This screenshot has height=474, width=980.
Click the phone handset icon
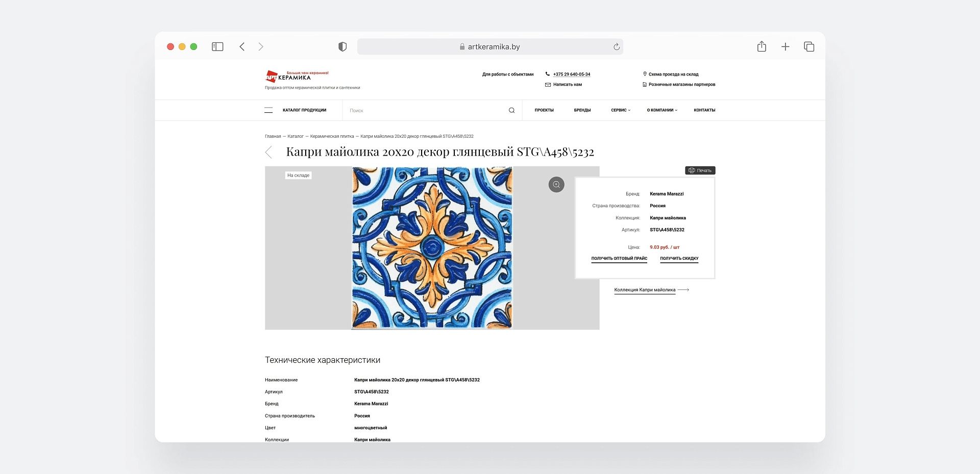point(548,74)
